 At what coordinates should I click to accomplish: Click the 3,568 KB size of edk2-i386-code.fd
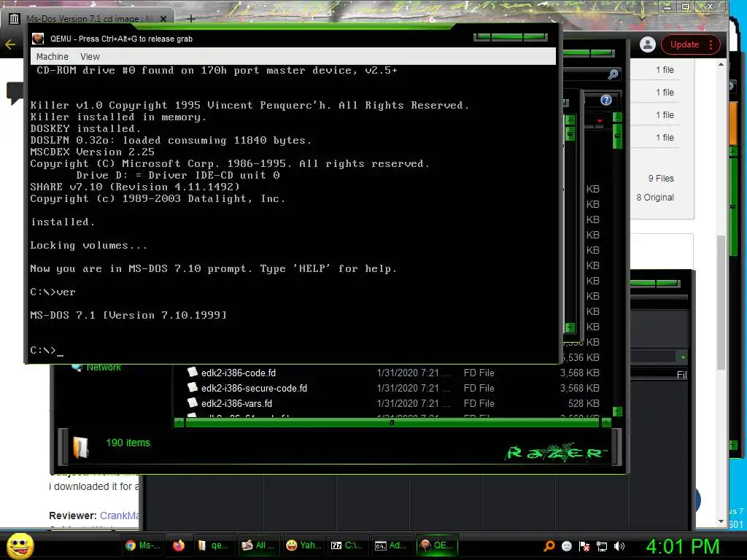tap(579, 373)
